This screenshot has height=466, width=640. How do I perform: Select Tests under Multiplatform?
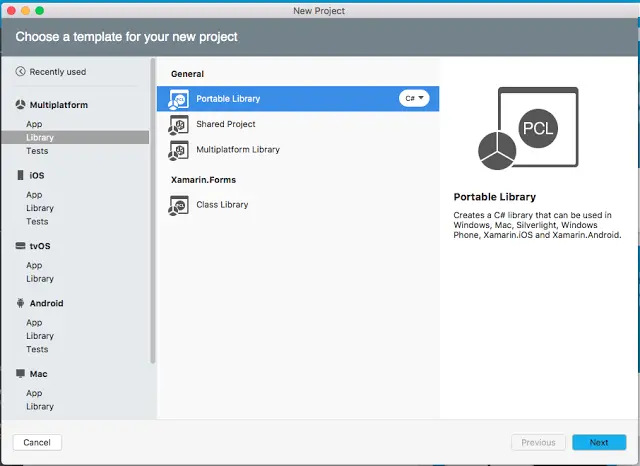coord(37,151)
